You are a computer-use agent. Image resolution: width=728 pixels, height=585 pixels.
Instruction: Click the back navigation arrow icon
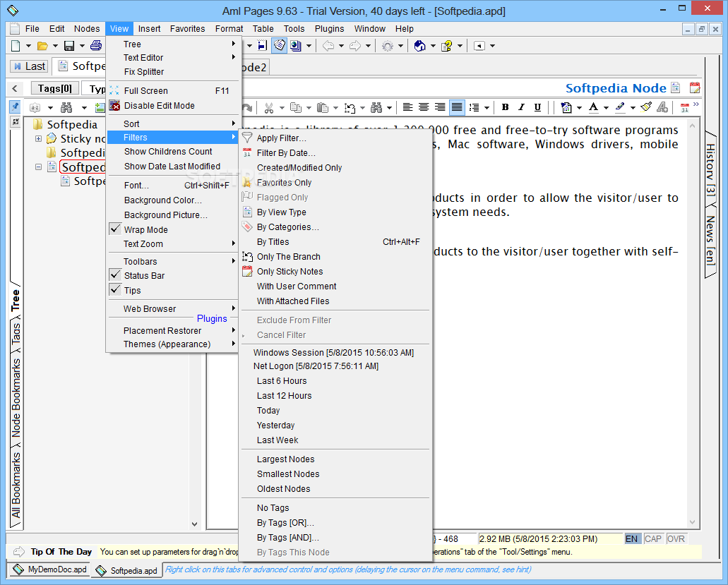(328, 45)
